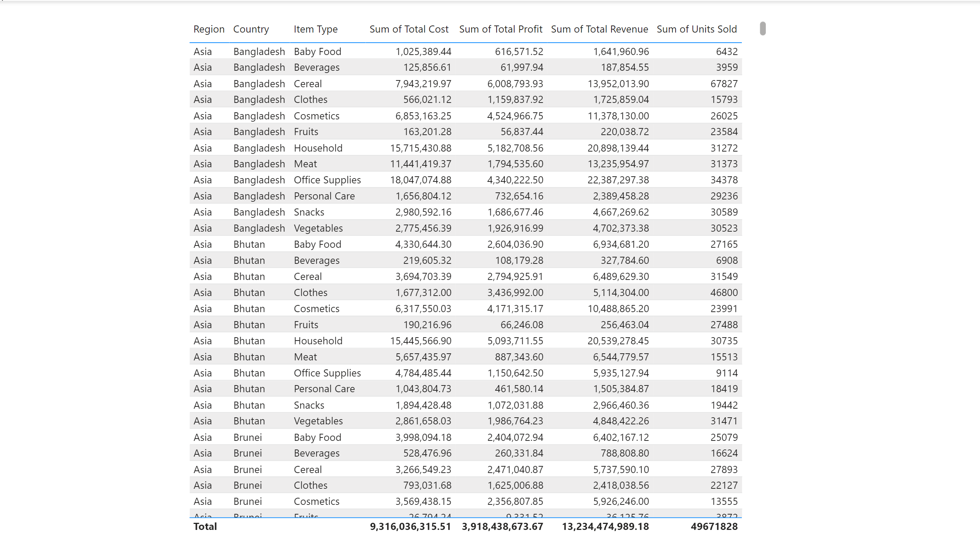The image size is (980, 552).
Task: Sort by the Country column header
Action: 251,29
